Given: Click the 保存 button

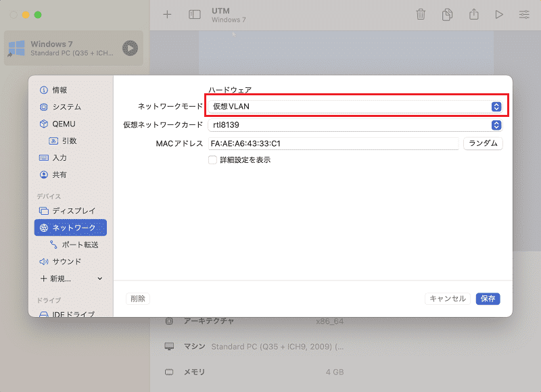Looking at the screenshot, I should pyautogui.click(x=488, y=299).
